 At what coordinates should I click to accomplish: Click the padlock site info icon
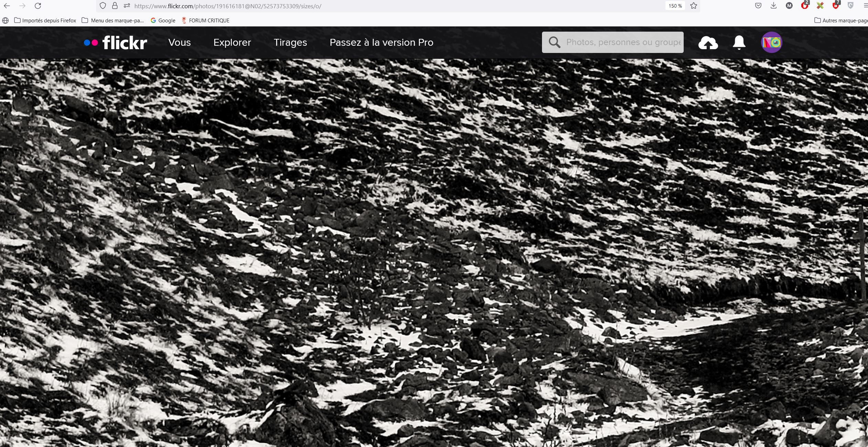115,6
